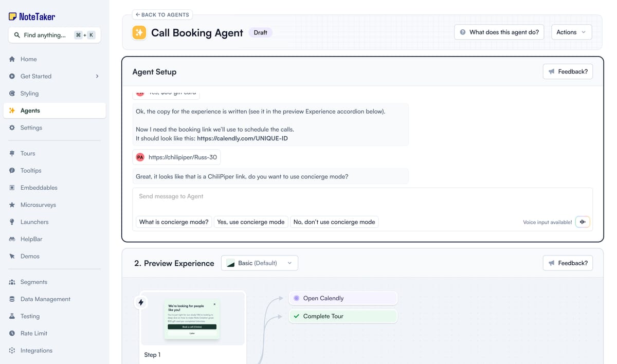Viewport: 617px width, 364px height.
Task: Select the Complete Tour node
Action: pyautogui.click(x=343, y=316)
